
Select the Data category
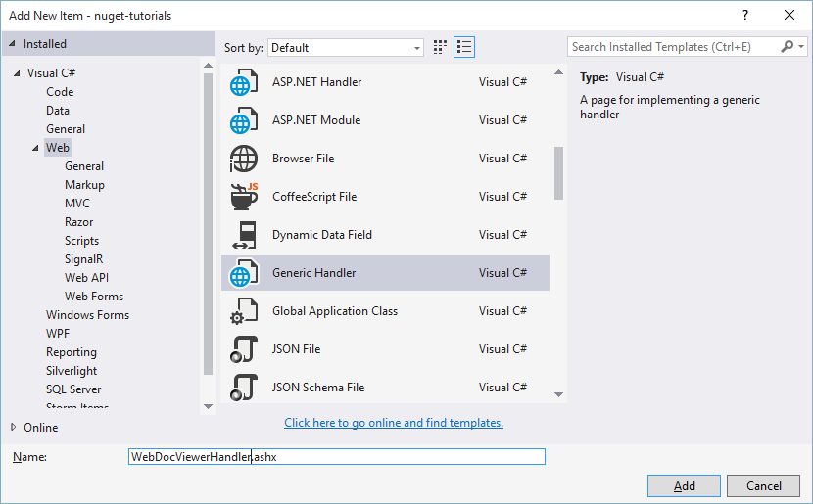point(58,111)
